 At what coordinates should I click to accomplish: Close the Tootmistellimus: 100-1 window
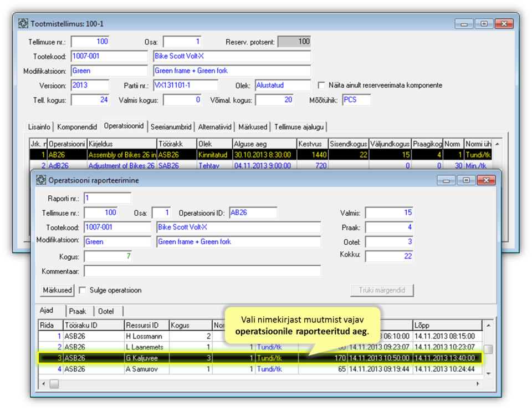coord(504,23)
